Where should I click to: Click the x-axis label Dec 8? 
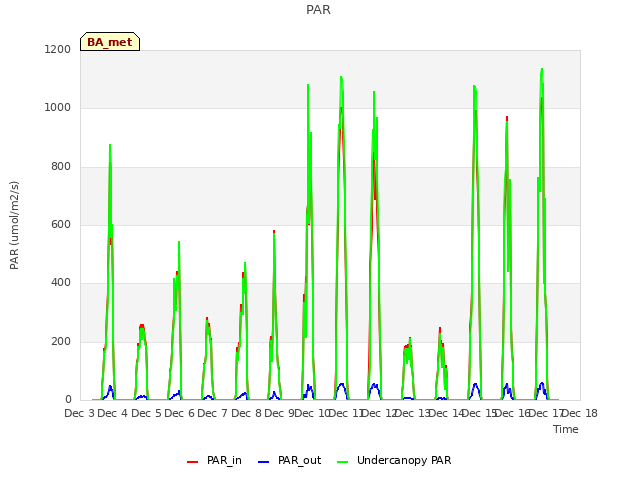click(246, 413)
